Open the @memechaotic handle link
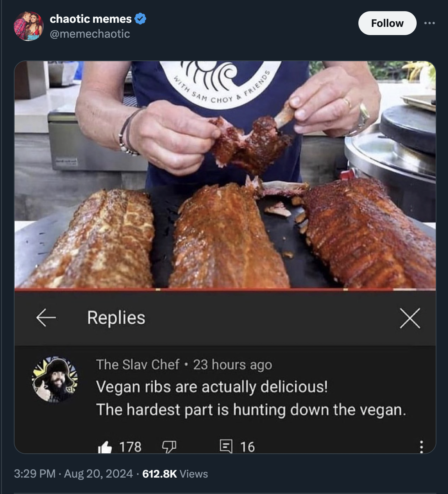Viewport: 448px width, 494px height. tap(90, 34)
